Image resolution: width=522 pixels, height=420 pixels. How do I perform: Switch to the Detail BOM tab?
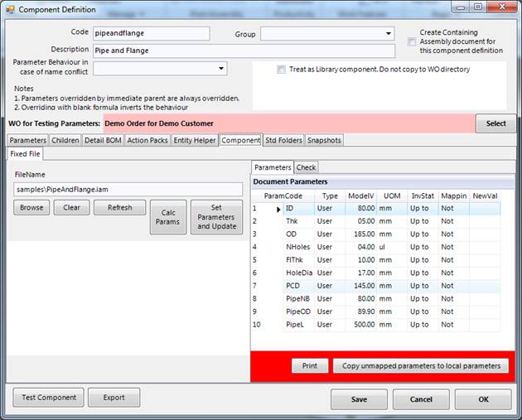(x=104, y=140)
